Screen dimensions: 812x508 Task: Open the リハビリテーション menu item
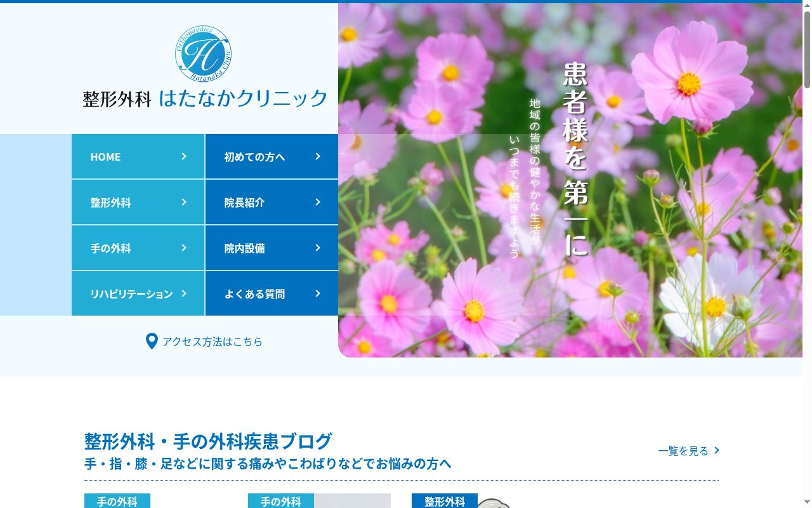pyautogui.click(x=138, y=293)
